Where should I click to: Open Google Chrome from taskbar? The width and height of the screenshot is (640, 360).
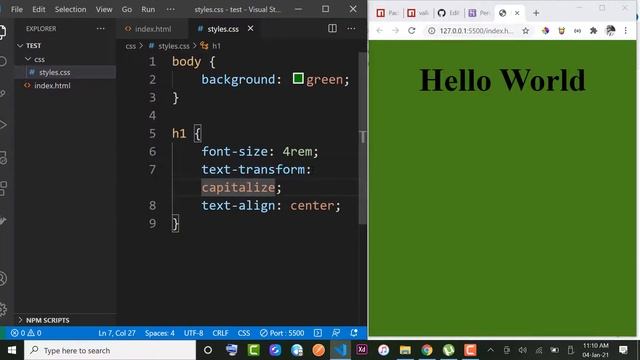point(427,350)
